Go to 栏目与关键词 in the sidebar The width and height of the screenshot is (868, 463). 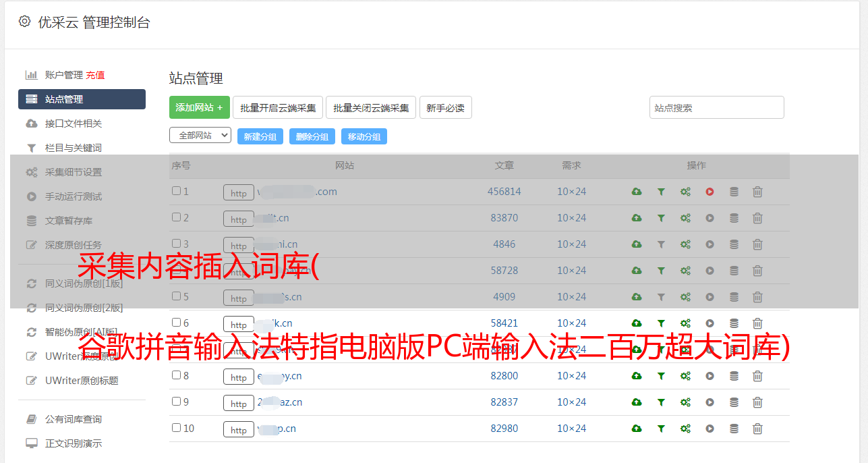click(74, 148)
